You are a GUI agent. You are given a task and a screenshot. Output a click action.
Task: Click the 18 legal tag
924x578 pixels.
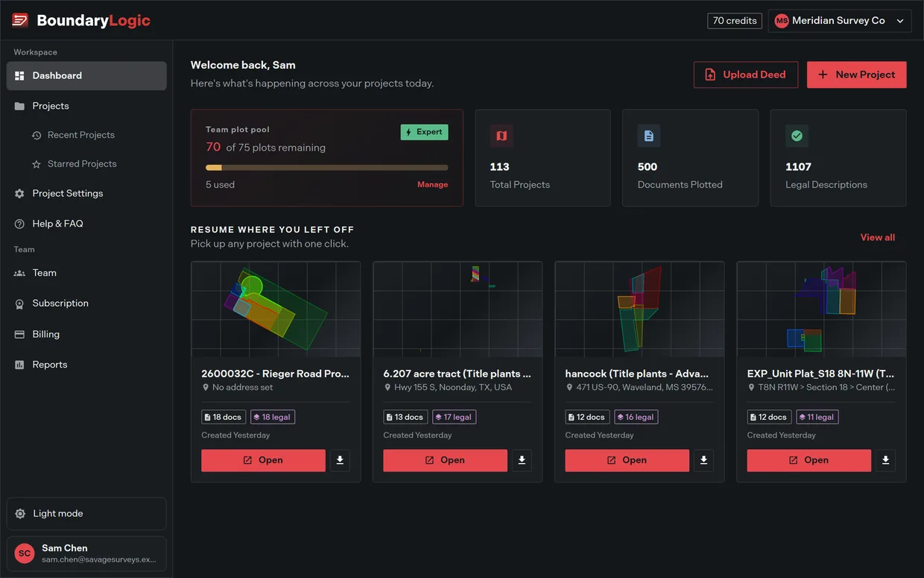tap(273, 417)
